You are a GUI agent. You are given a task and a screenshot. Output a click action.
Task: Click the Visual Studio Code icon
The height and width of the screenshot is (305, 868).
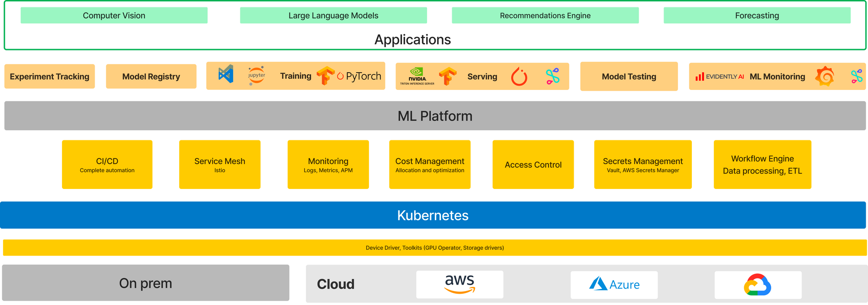point(226,75)
